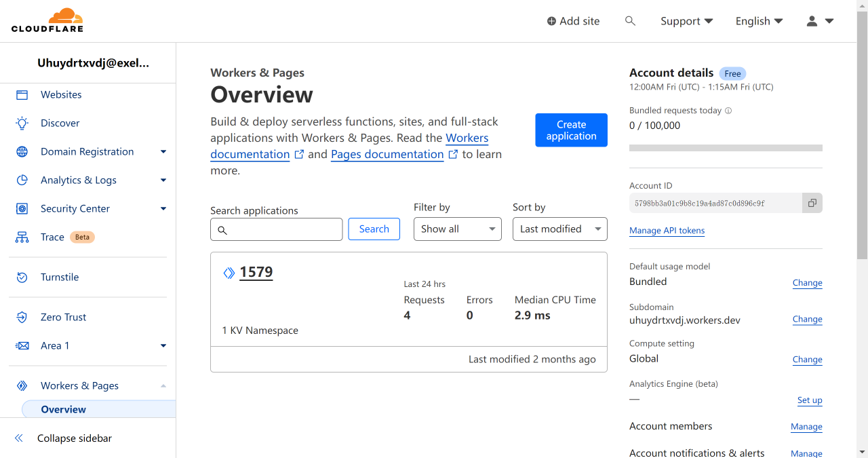Click the Account ID value field

tap(715, 203)
